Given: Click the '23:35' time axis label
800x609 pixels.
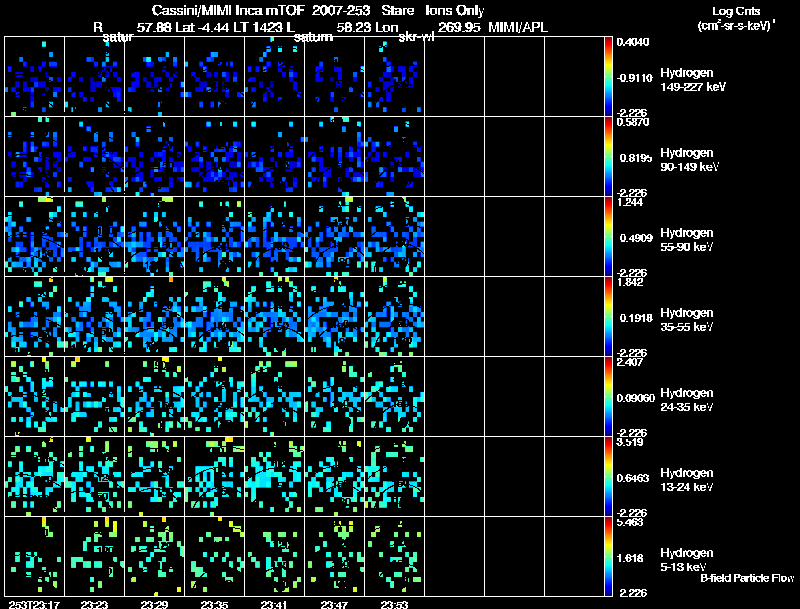Looking at the screenshot, I should pos(214,605).
